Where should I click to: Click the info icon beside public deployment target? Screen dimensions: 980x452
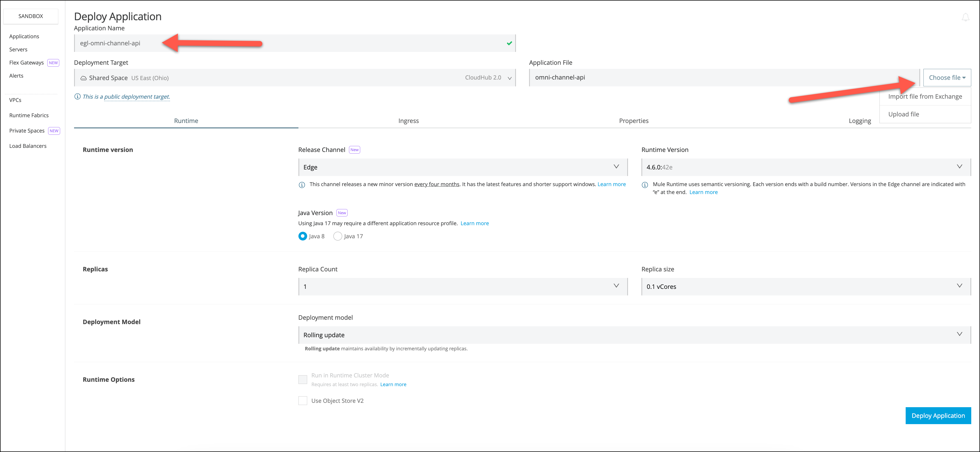pos(77,97)
